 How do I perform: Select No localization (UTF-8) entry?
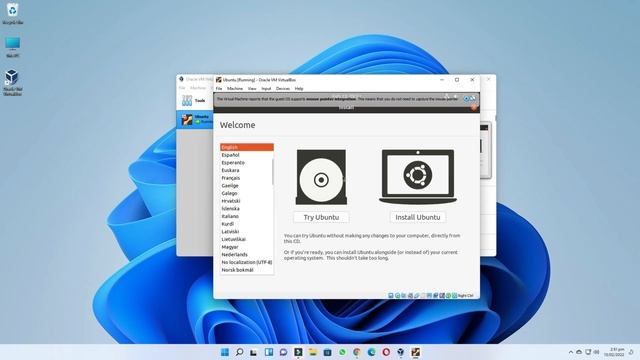(247, 262)
